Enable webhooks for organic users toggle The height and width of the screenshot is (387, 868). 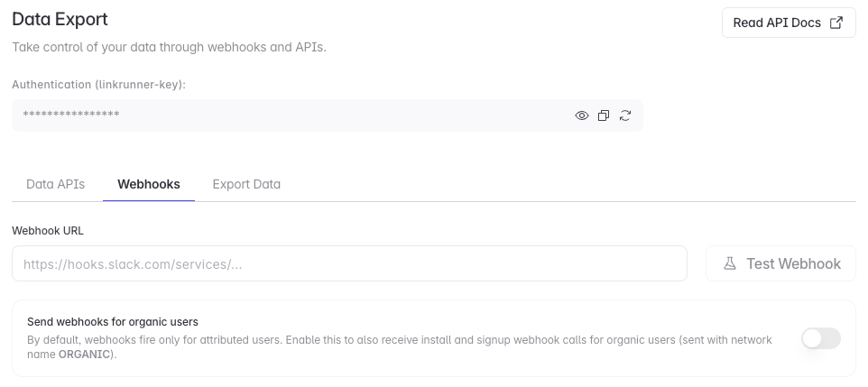click(x=821, y=338)
